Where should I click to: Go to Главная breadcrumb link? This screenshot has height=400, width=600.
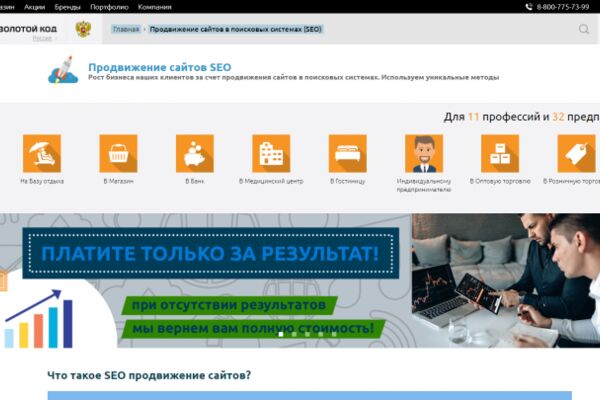[x=126, y=29]
